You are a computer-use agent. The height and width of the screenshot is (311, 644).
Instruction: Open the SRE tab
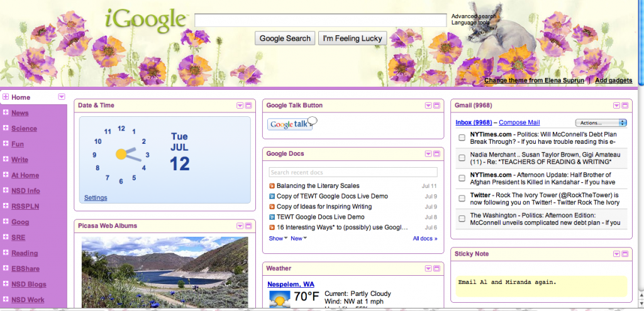coord(18,237)
